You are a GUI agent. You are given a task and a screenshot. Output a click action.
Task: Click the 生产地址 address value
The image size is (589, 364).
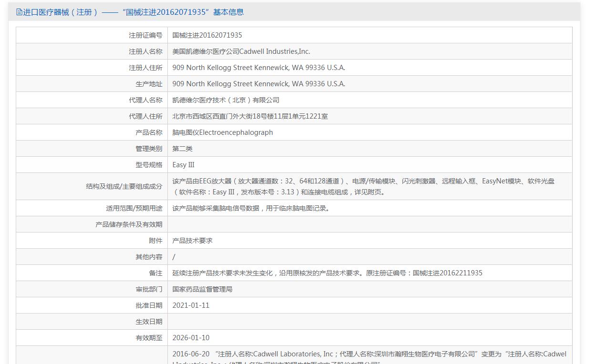click(x=258, y=84)
